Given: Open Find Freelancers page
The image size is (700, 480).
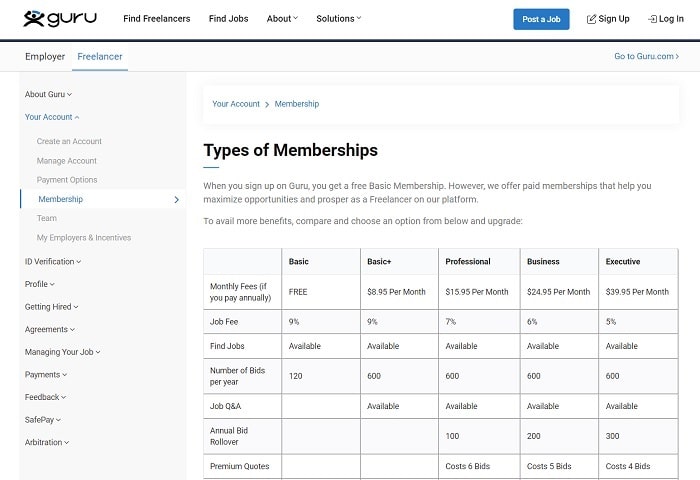Looking at the screenshot, I should pos(157,19).
